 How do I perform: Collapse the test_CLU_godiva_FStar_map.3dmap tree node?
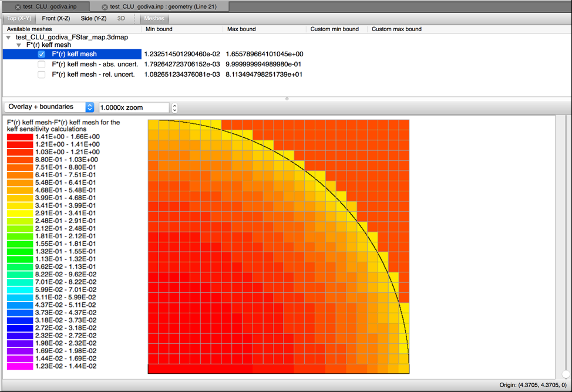coord(8,37)
